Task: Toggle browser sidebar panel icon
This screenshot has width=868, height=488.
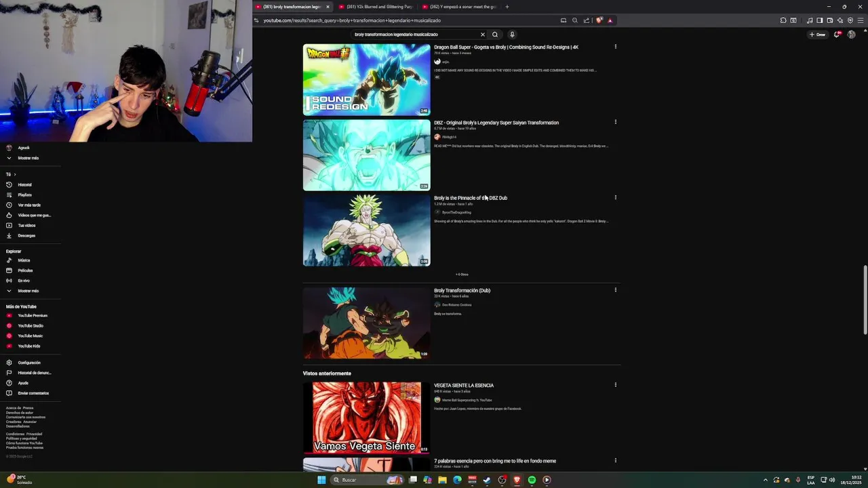Action: click(820, 20)
